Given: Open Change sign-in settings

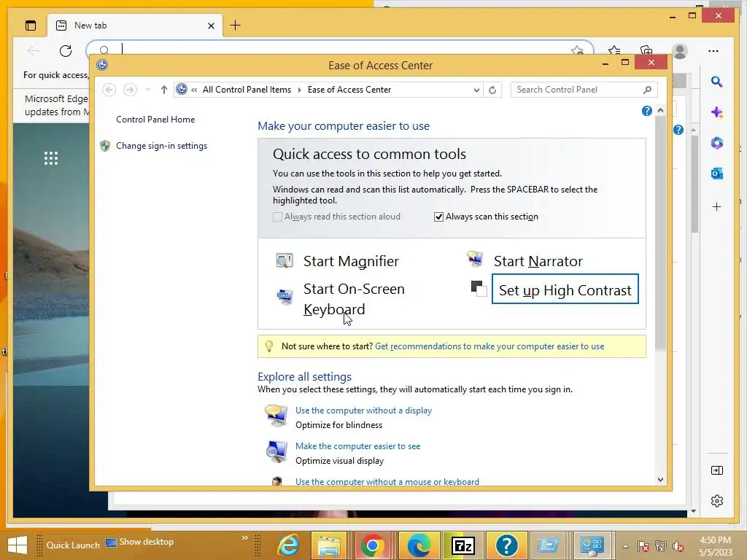Looking at the screenshot, I should coord(161,146).
